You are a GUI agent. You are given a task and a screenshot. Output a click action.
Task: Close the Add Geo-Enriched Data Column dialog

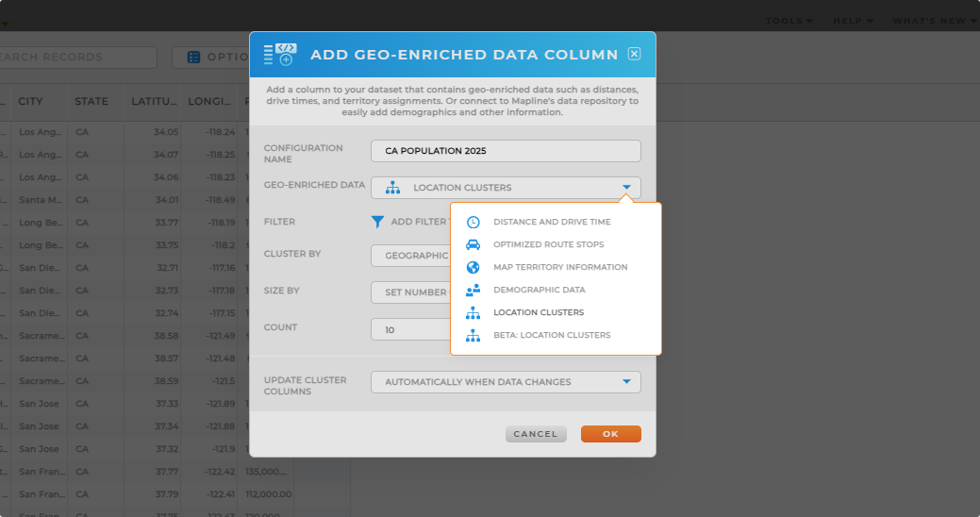pos(634,54)
